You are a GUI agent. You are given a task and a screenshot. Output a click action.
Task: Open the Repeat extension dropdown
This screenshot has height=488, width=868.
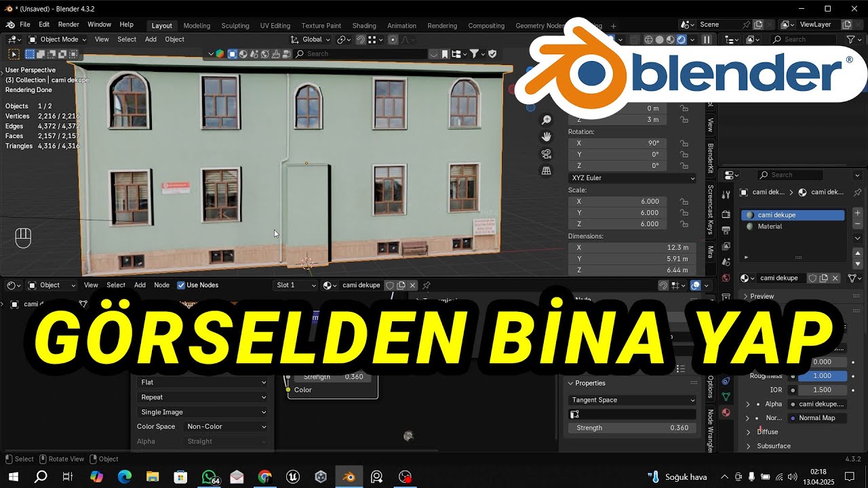click(x=203, y=397)
